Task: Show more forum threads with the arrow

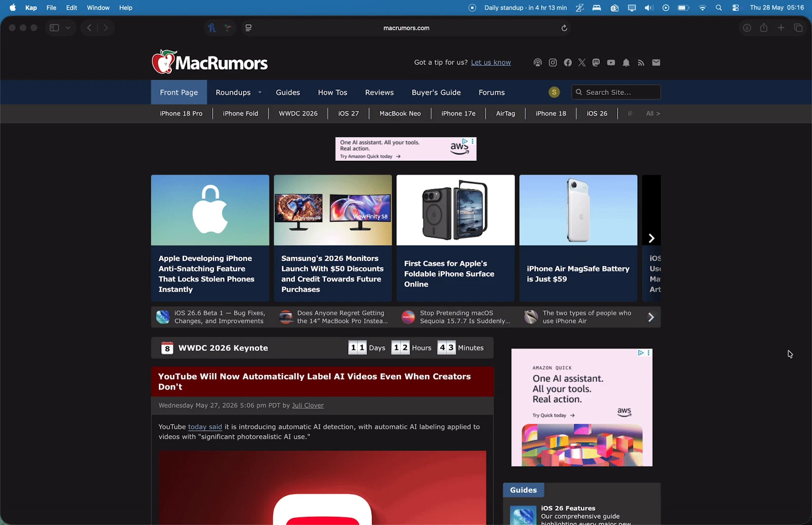Action: coord(651,318)
